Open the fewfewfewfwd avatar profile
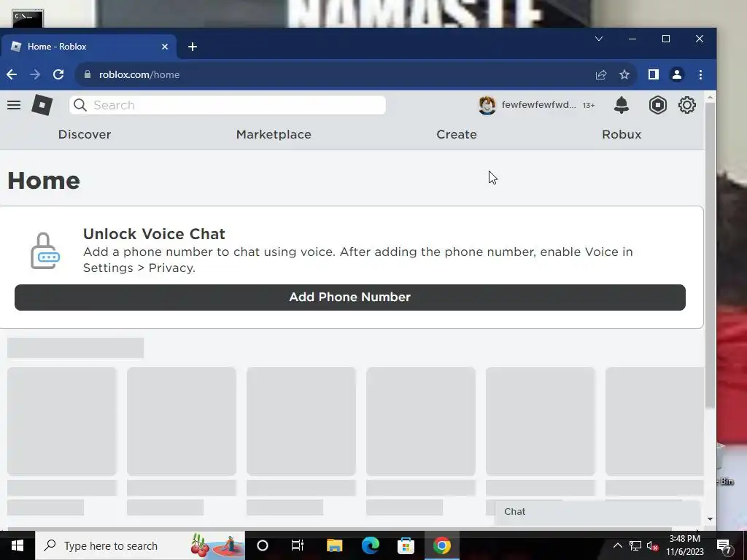Screen dimensions: 747x560 pos(487,105)
